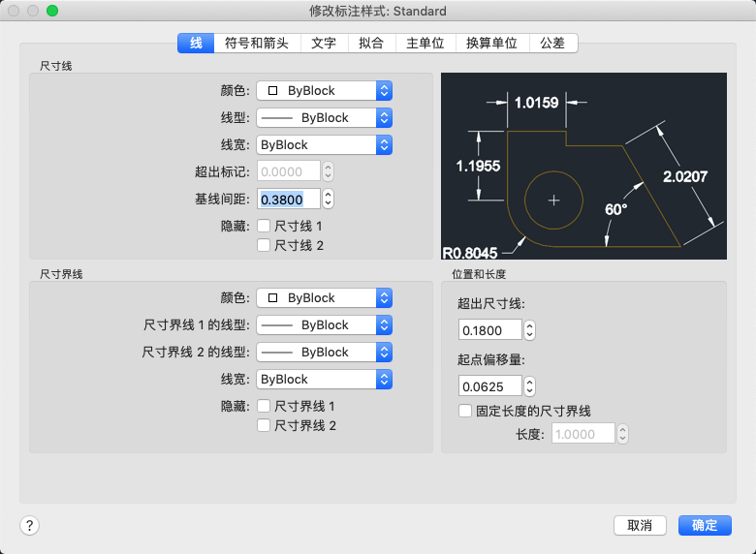
Task: Open the 尺寸线 颜色 dropdown
Action: (324, 91)
